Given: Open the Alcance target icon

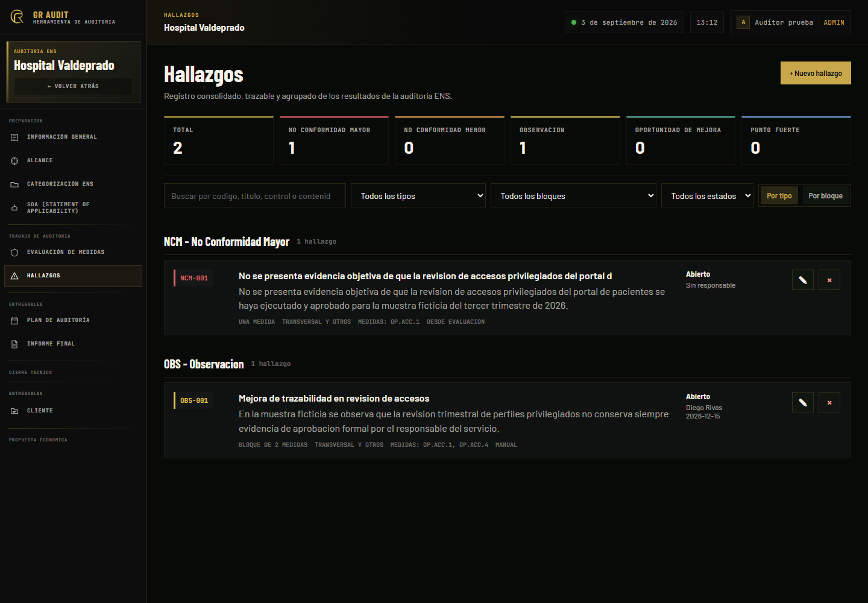Looking at the screenshot, I should point(14,161).
